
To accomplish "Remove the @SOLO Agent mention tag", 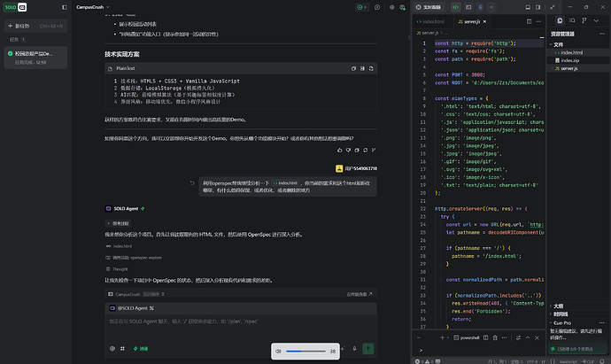I will pyautogui.click(x=151, y=308).
